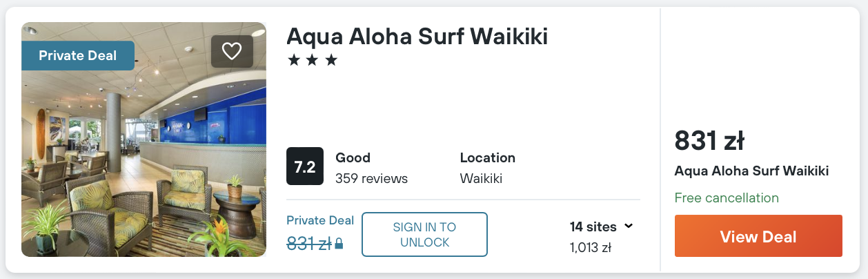Open the 359 reviews link

(x=371, y=179)
